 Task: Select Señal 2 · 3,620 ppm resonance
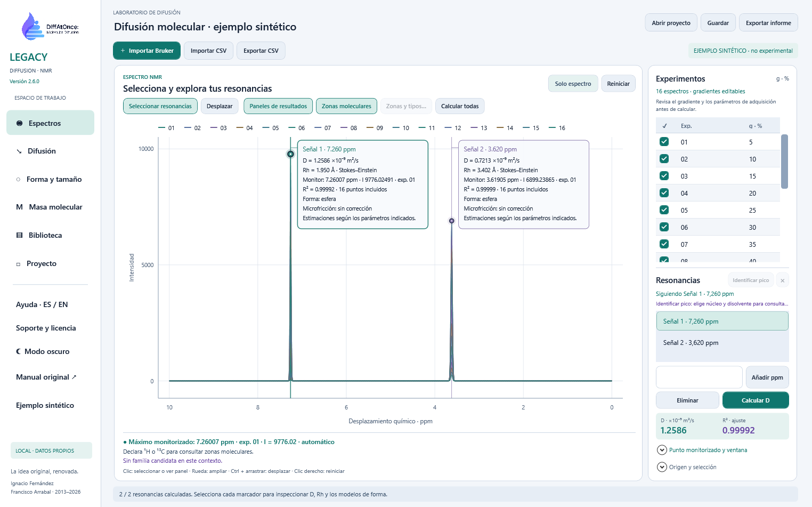pyautogui.click(x=722, y=343)
